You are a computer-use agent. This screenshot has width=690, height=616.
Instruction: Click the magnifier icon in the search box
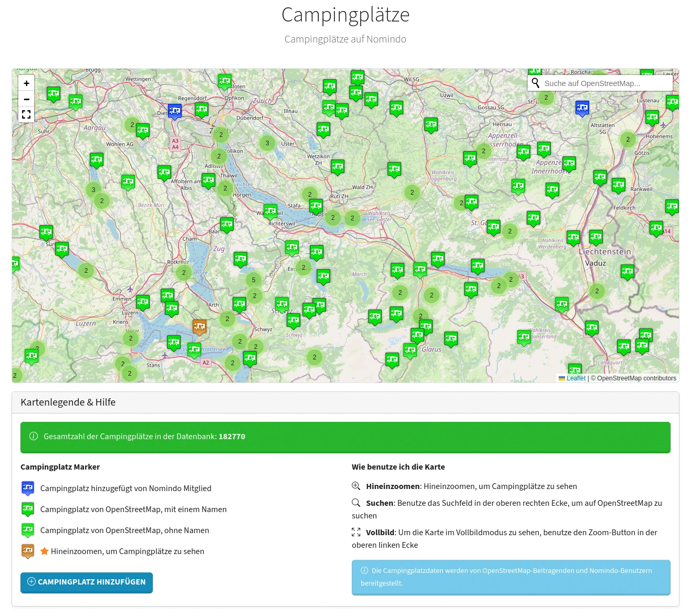pos(536,83)
